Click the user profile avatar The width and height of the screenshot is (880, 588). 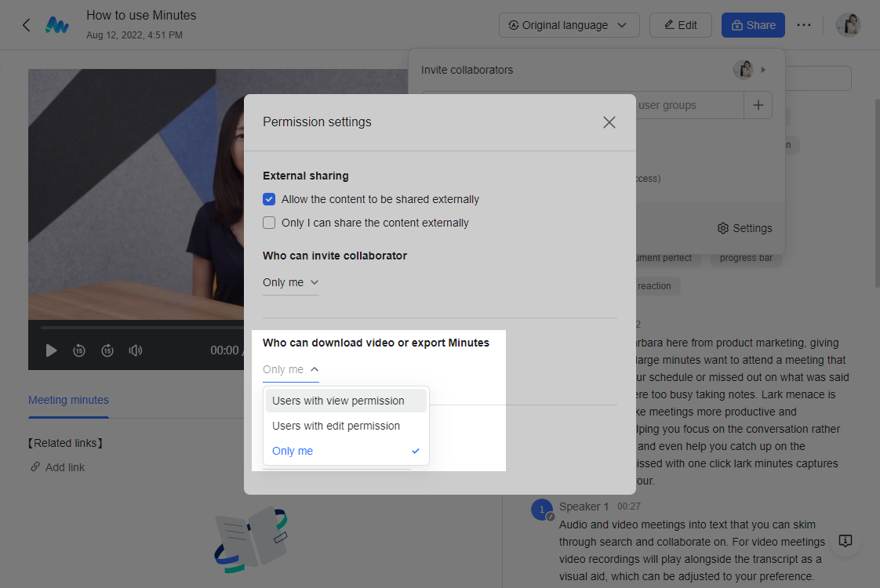point(848,25)
